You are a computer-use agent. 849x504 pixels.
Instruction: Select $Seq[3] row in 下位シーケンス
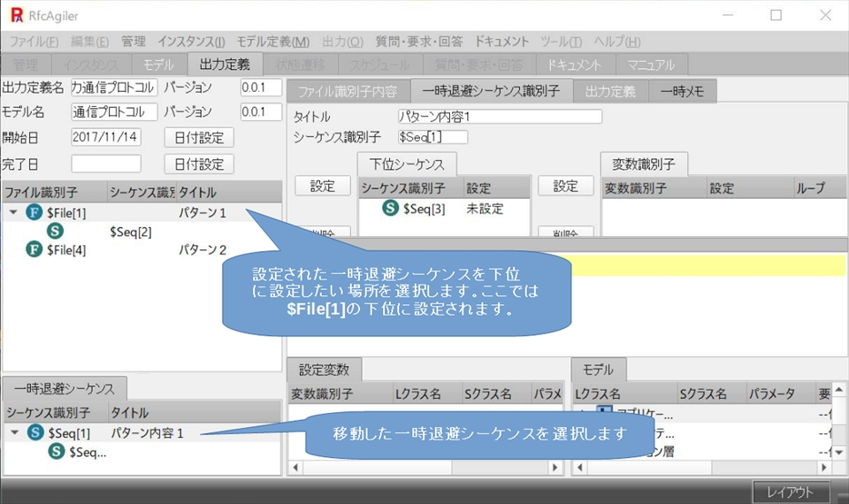[x=444, y=209]
